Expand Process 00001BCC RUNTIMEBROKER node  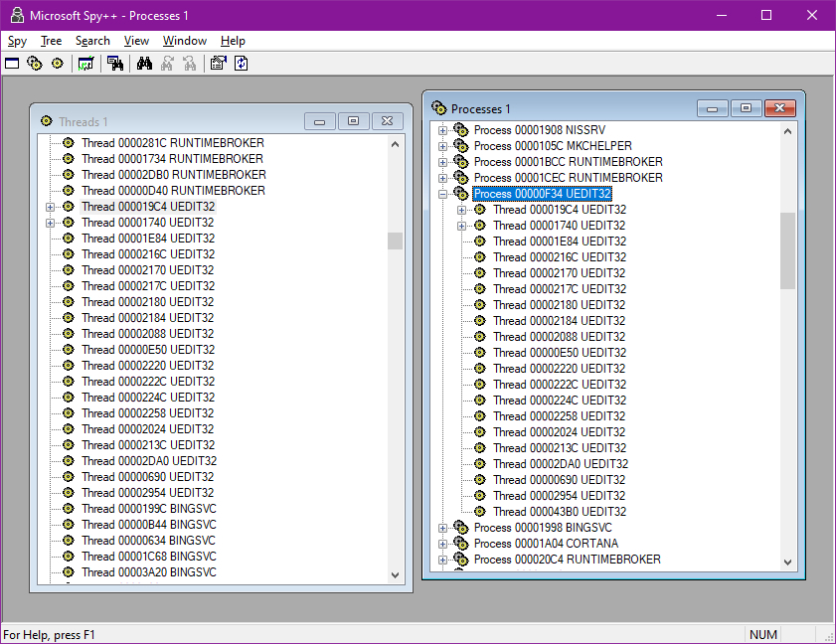442,162
